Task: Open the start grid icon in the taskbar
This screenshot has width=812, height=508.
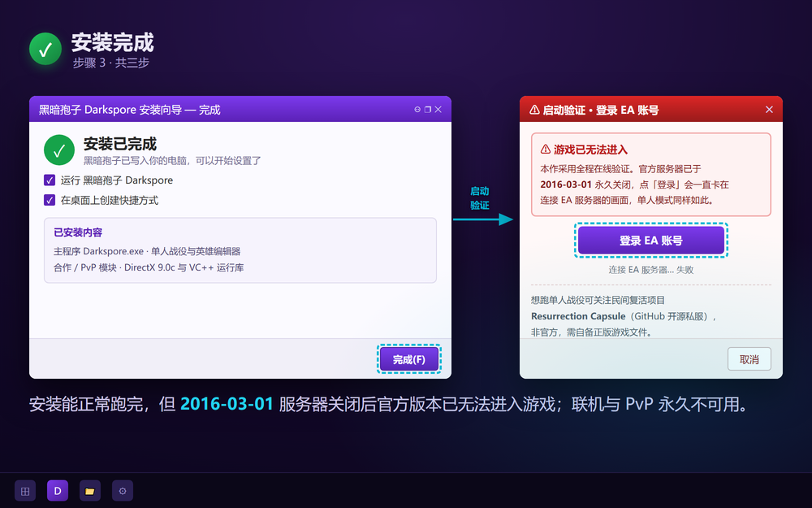Action: [x=25, y=491]
